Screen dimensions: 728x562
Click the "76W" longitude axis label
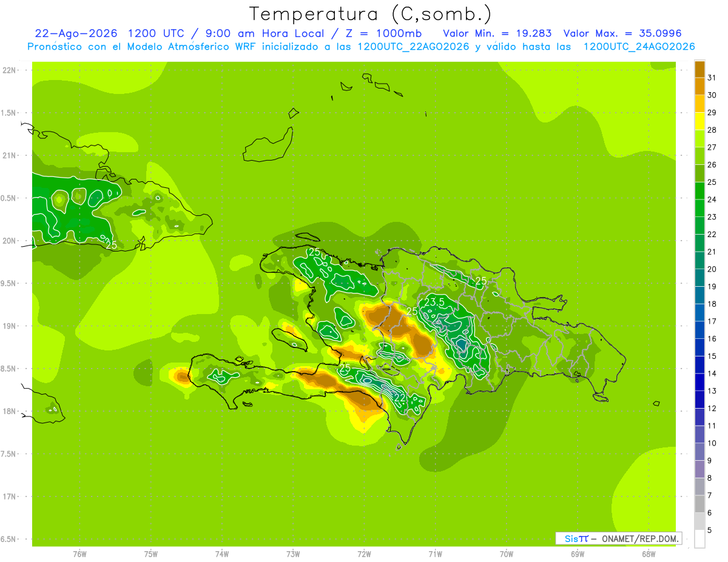[x=79, y=554]
